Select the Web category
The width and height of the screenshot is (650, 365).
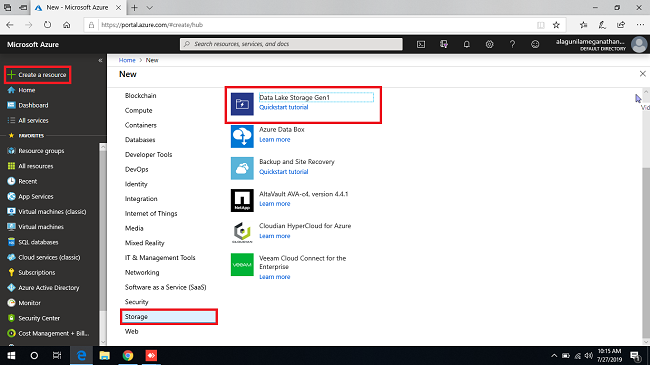tap(131, 331)
